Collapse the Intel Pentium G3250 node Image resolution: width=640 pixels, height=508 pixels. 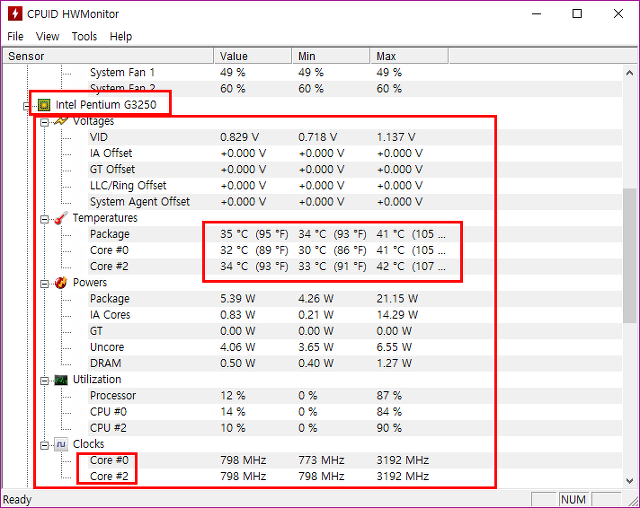point(27,106)
